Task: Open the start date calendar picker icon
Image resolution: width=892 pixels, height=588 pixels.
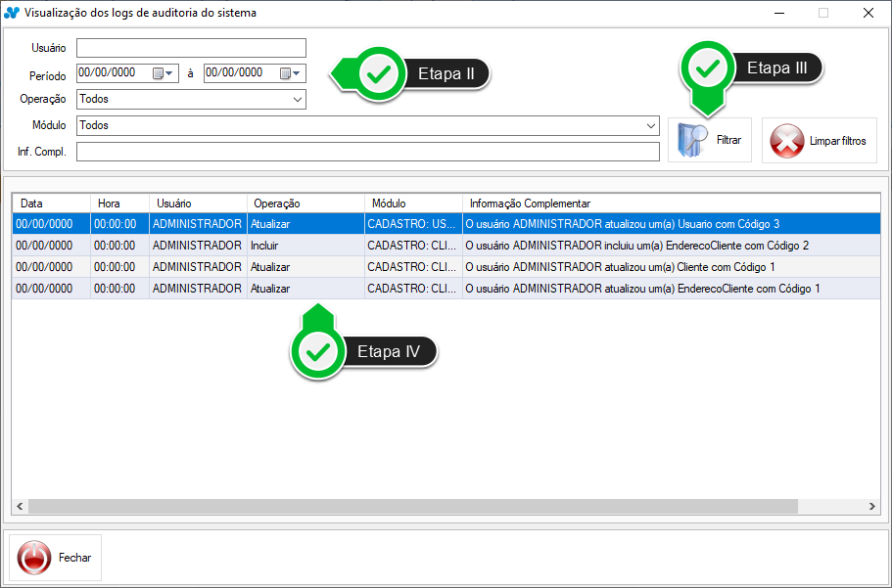Action: [x=157, y=73]
